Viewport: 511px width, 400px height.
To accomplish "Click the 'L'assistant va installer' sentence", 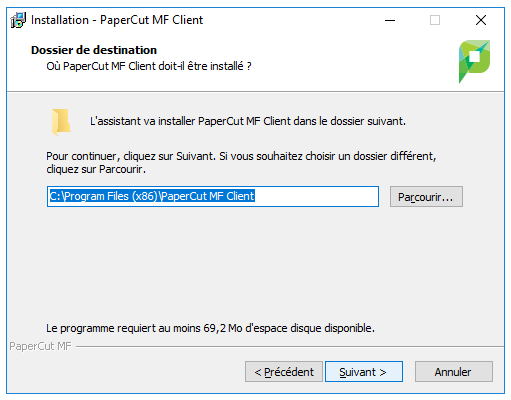I will pos(248,121).
